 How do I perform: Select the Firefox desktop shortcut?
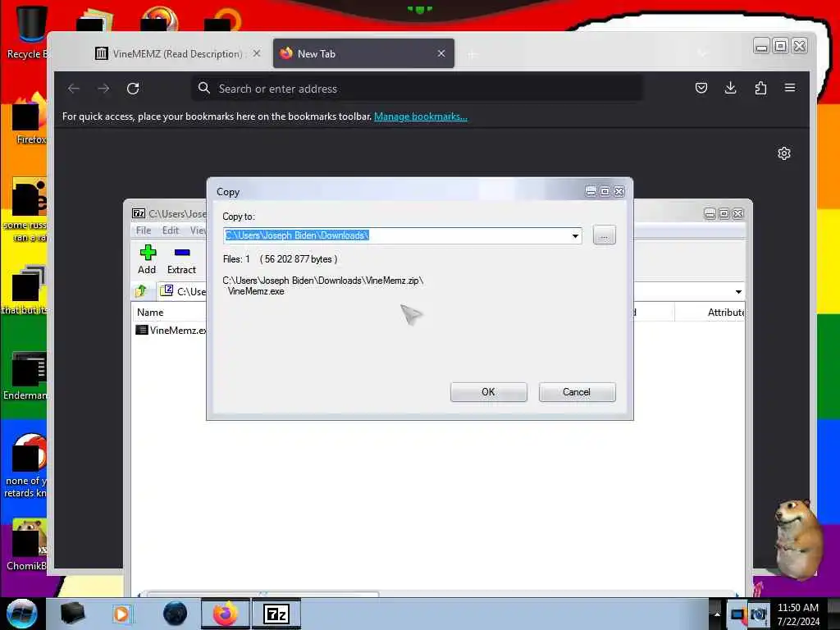27,119
